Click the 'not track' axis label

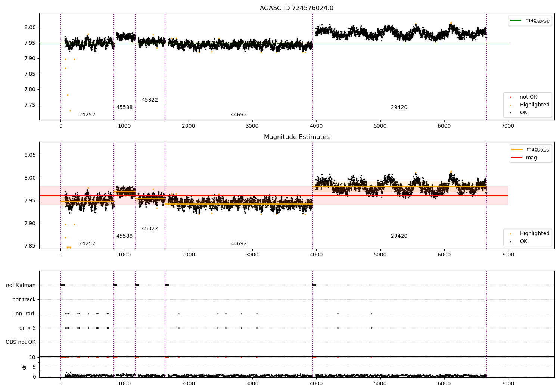tap(24, 299)
